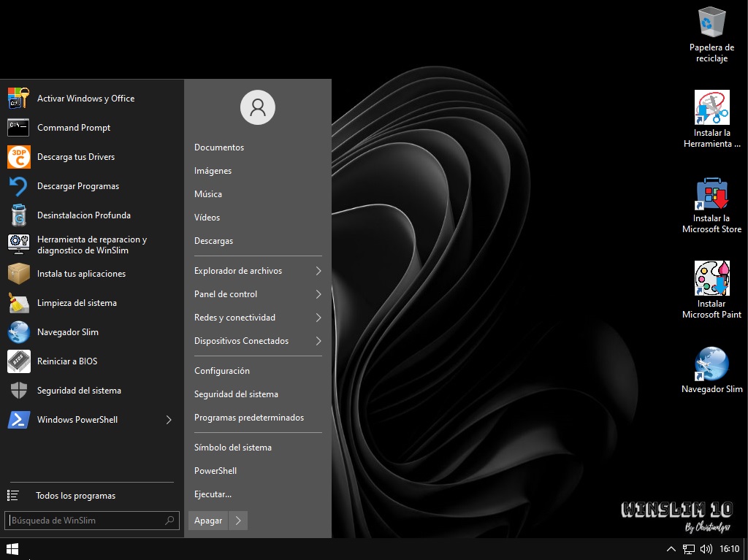This screenshot has width=748, height=560.
Task: Select Navegador Slim desktop shortcut
Action: point(711,370)
